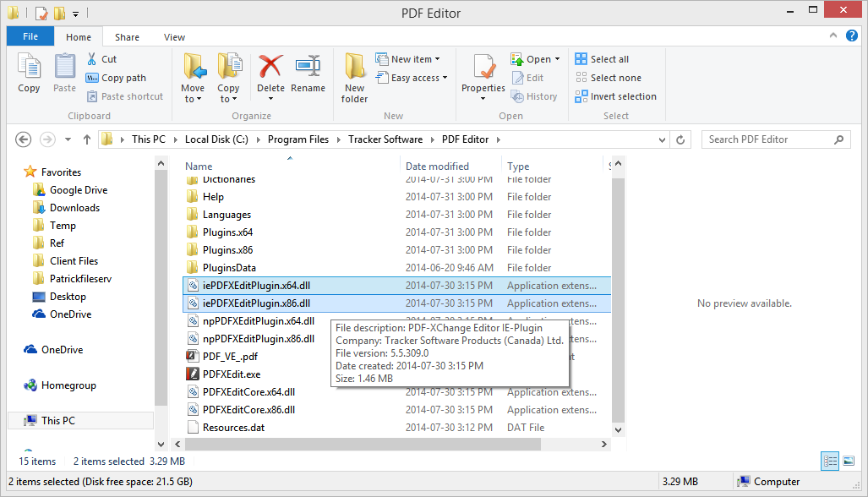The height and width of the screenshot is (497, 868).
Task: Switch to the Home ribbon tab
Action: [79, 37]
